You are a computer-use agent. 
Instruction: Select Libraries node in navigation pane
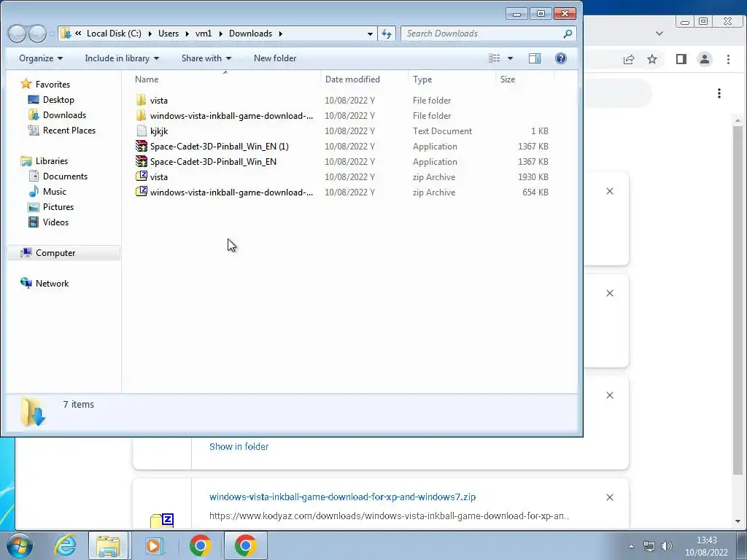click(52, 161)
